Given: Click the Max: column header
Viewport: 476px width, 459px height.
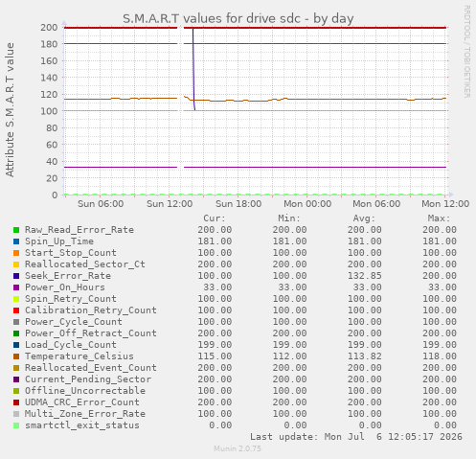Looking at the screenshot, I should pyautogui.click(x=439, y=218).
